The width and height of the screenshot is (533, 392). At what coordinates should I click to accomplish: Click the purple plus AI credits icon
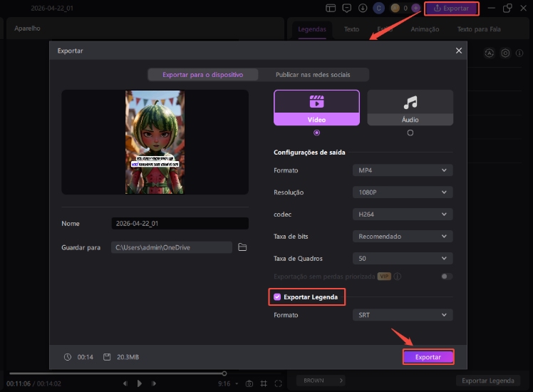point(416,9)
